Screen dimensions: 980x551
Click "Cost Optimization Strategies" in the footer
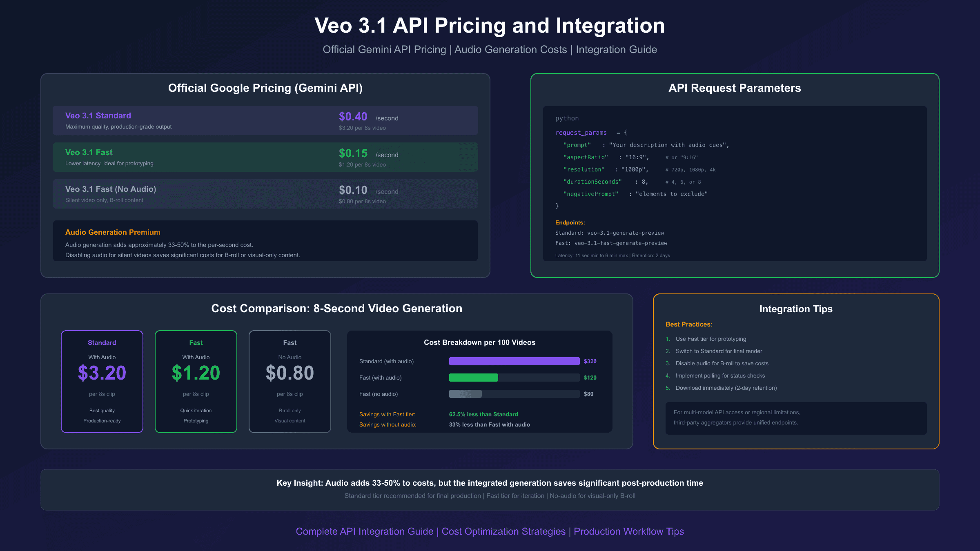tap(503, 531)
